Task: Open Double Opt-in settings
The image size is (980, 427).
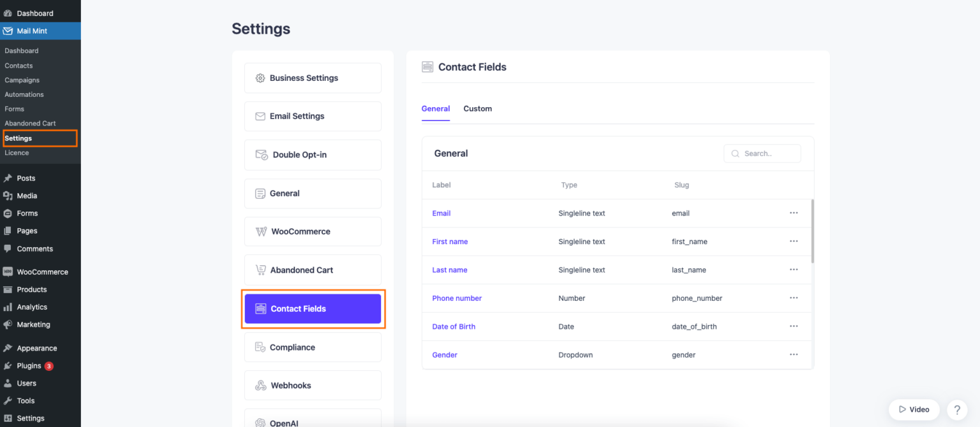Action: pos(313,154)
